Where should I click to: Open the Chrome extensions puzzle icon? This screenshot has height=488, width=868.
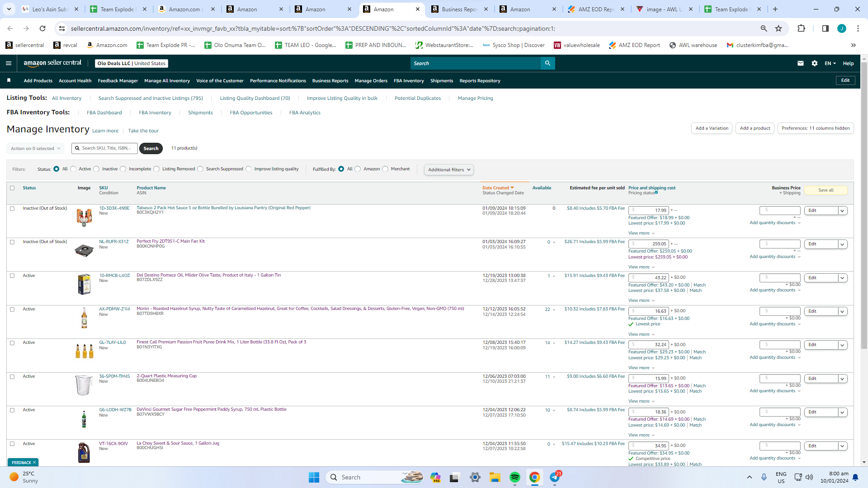pyautogui.click(x=801, y=28)
